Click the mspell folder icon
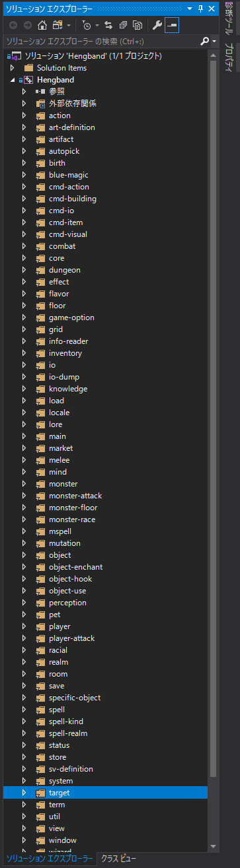Screen dimensions: 240x868 point(40,531)
